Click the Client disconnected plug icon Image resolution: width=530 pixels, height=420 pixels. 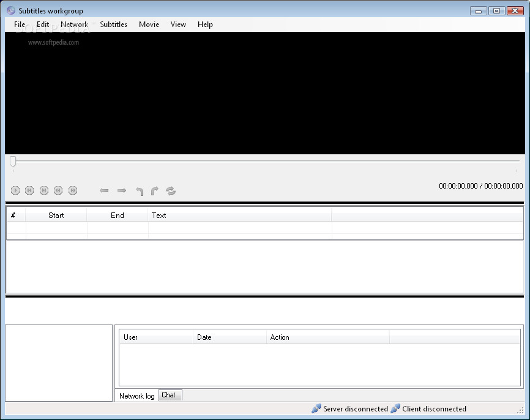395,408
